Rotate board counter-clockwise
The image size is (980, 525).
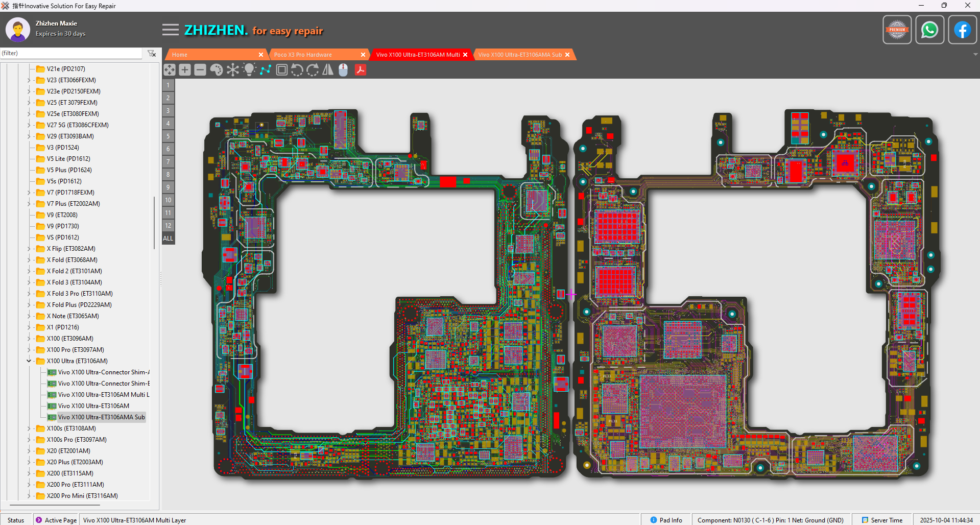point(297,70)
